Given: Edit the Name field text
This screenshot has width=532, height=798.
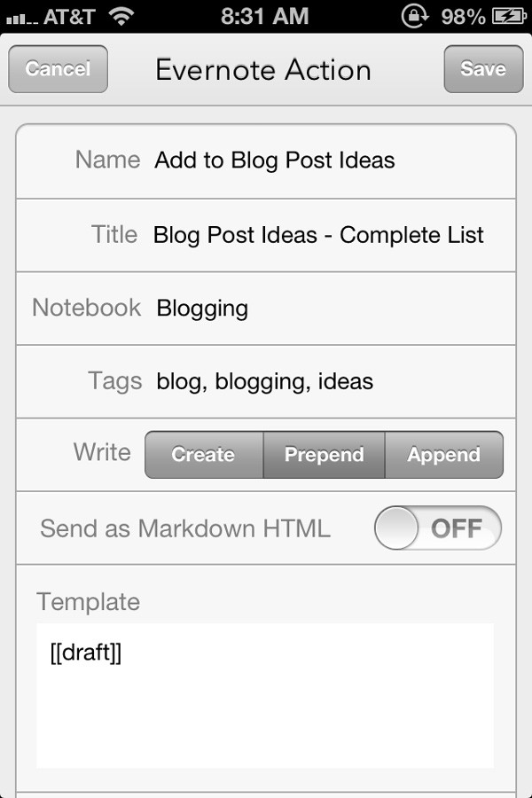Looking at the screenshot, I should point(275,160).
